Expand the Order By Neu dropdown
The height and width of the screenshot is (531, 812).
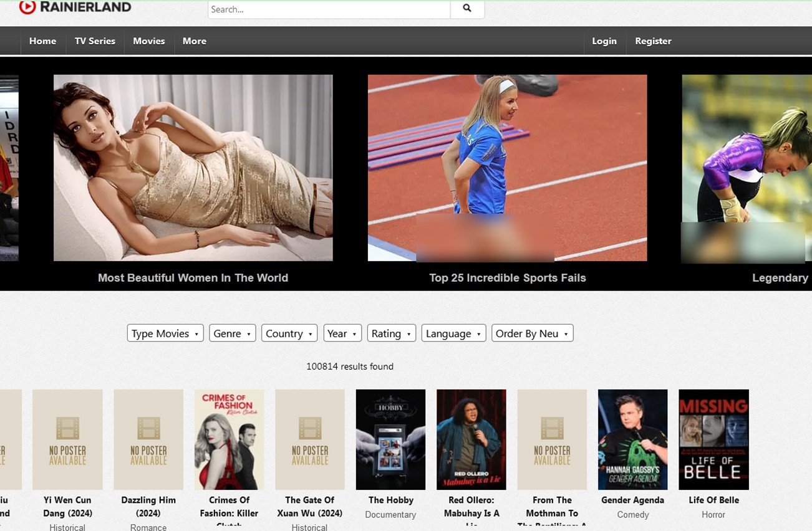[x=532, y=333]
